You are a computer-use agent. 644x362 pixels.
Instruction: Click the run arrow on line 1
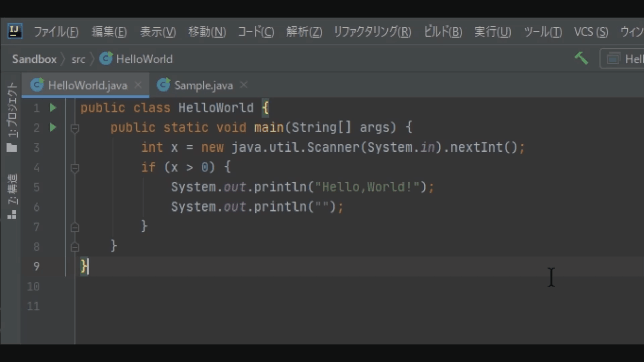(53, 108)
